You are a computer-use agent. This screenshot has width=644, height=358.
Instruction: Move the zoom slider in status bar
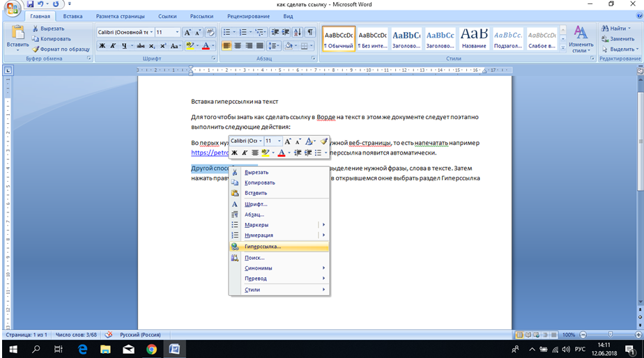point(611,334)
